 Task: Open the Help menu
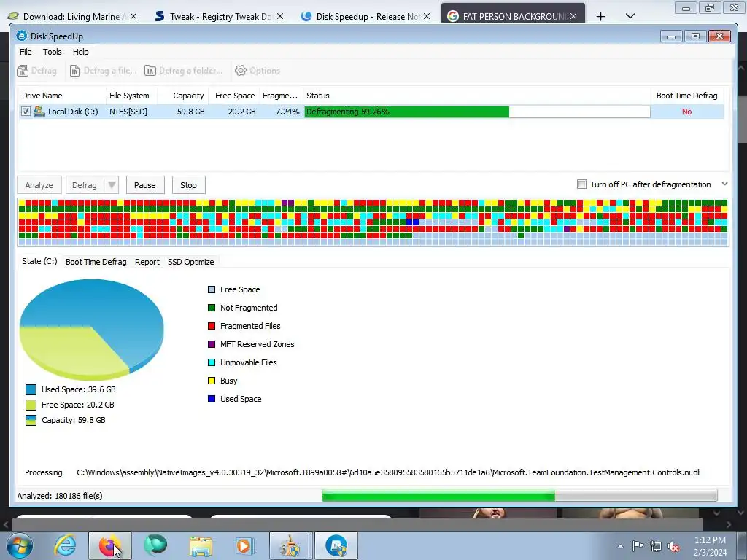[80, 52]
